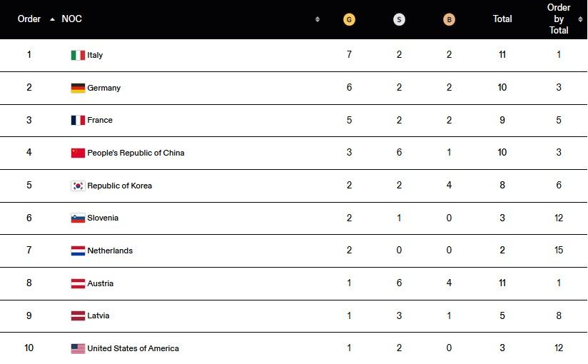Image resolution: width=588 pixels, height=364 pixels.
Task: Click the Italy flag icon
Action: point(78,55)
